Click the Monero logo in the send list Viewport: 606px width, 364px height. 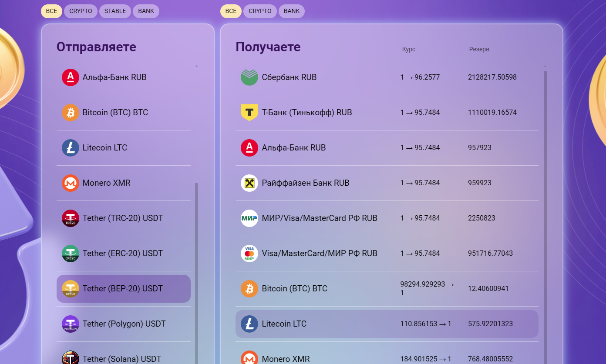coord(70,183)
